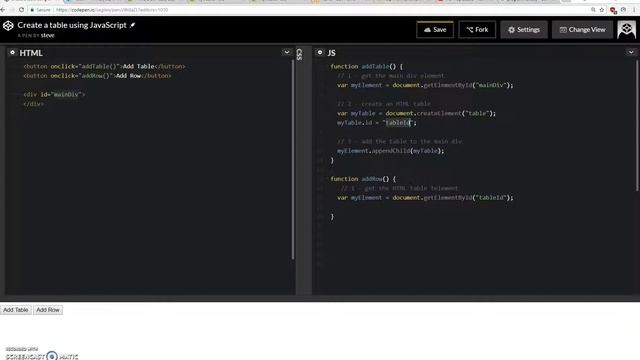Click the Fork button
Screen dimensions: 640x360
coord(477,29)
